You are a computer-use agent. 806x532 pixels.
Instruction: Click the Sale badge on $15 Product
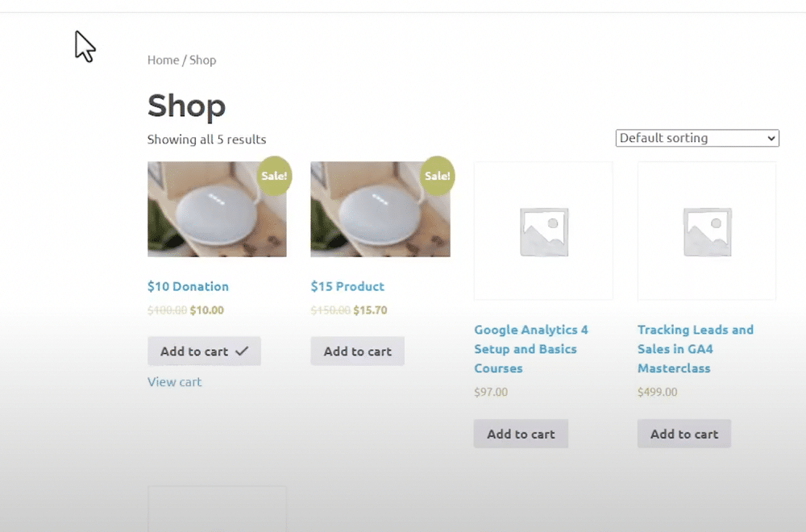(x=438, y=176)
